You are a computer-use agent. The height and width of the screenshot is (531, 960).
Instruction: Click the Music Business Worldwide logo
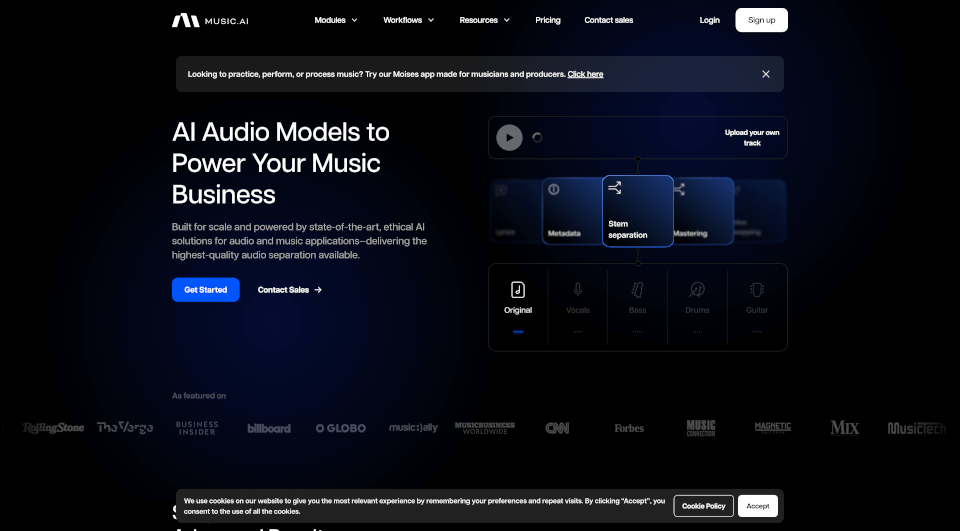[485, 427]
